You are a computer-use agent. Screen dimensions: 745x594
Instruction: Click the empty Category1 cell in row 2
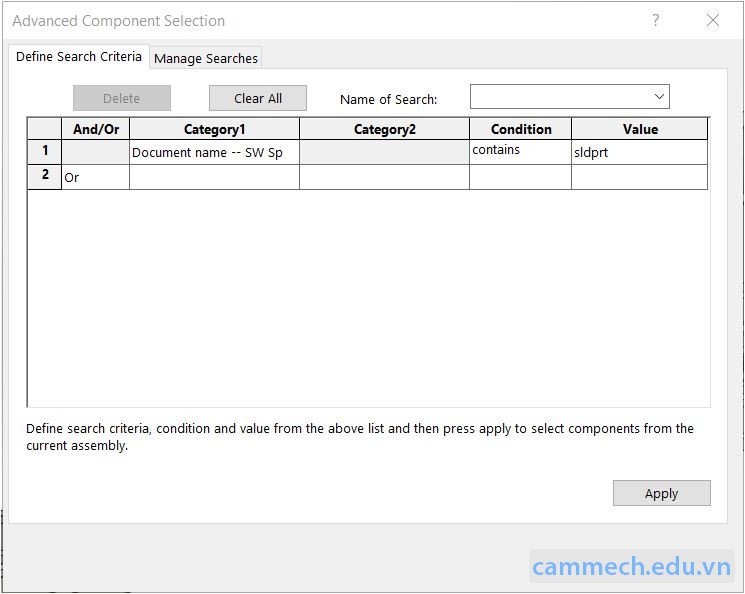[x=214, y=177]
